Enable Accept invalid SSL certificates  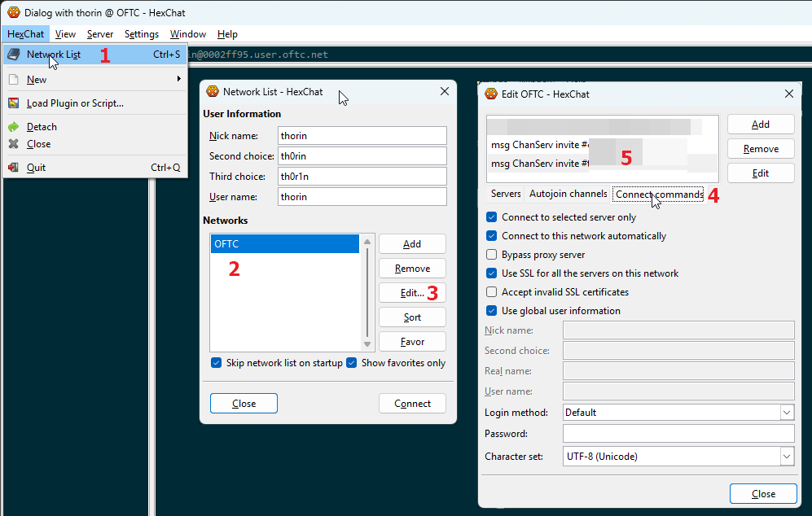pos(492,292)
